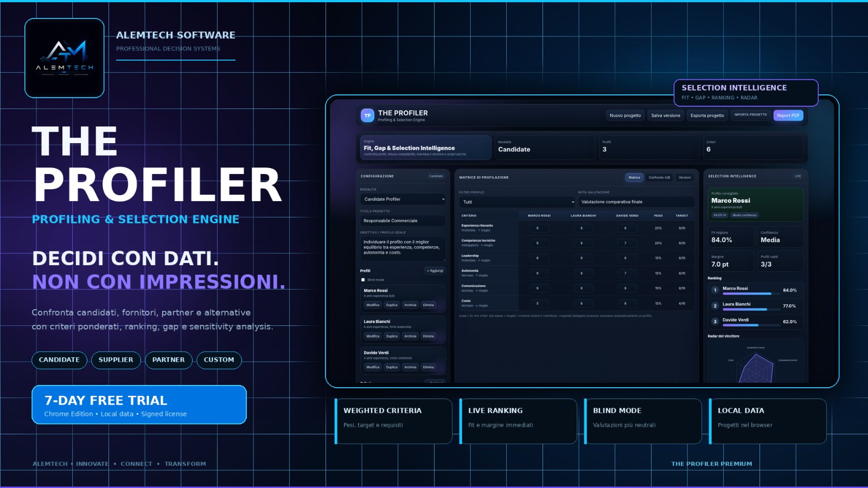
Task: Click the Nota valutazione input field
Action: (636, 202)
